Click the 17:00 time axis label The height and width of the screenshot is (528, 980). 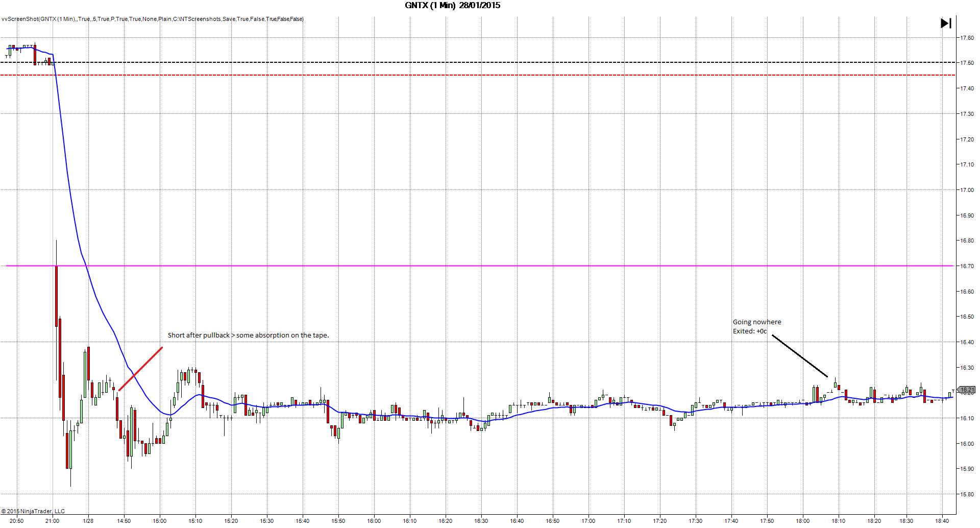589,521
